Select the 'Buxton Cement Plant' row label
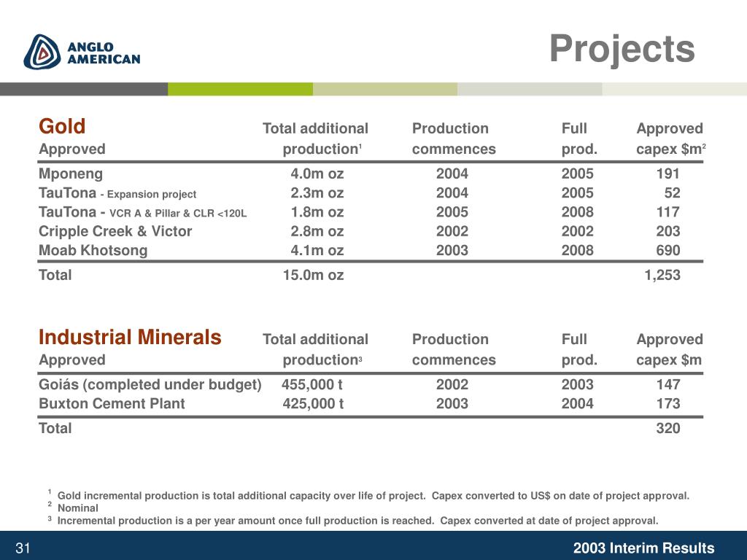 [x=112, y=403]
